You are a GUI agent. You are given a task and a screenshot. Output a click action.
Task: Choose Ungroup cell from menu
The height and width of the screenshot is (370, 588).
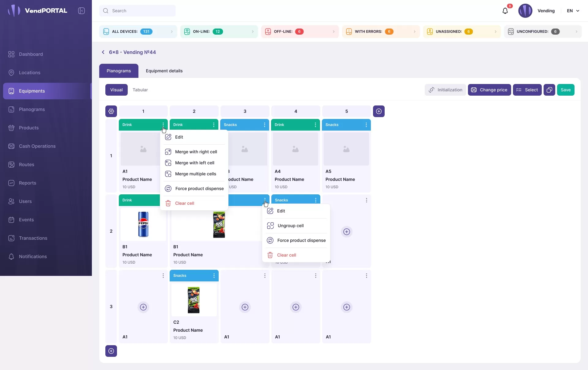pos(290,226)
